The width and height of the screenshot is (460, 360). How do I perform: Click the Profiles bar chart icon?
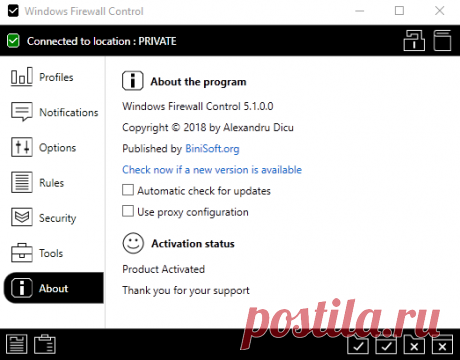(x=22, y=76)
